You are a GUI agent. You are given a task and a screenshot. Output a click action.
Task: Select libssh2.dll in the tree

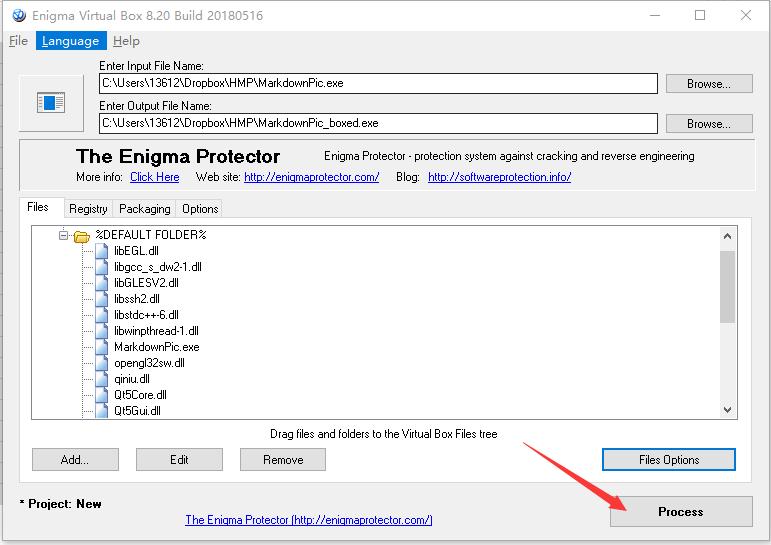point(137,299)
